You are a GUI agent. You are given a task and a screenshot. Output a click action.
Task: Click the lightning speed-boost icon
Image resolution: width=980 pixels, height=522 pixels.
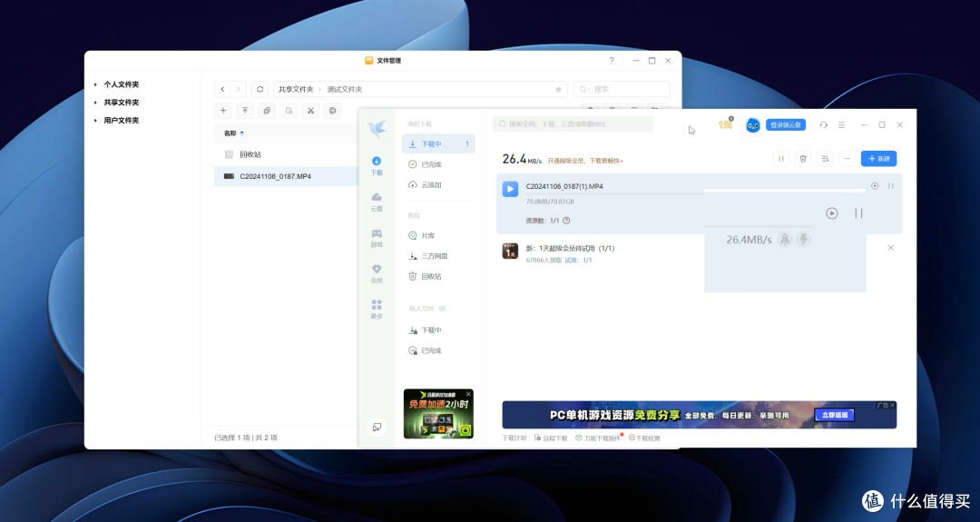[x=804, y=240]
